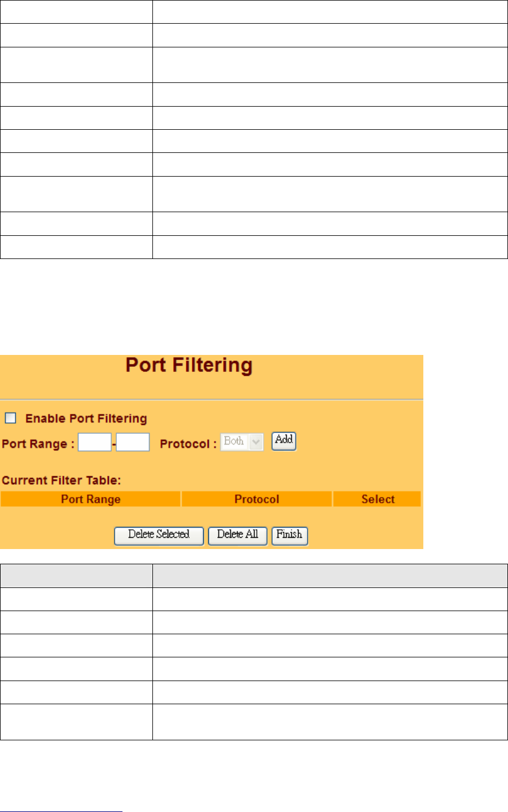
Task: Focus the starting port input of Port Range
Action: (94, 442)
